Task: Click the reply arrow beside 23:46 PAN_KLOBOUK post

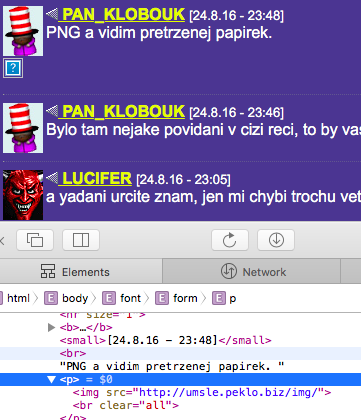Action: (x=52, y=111)
